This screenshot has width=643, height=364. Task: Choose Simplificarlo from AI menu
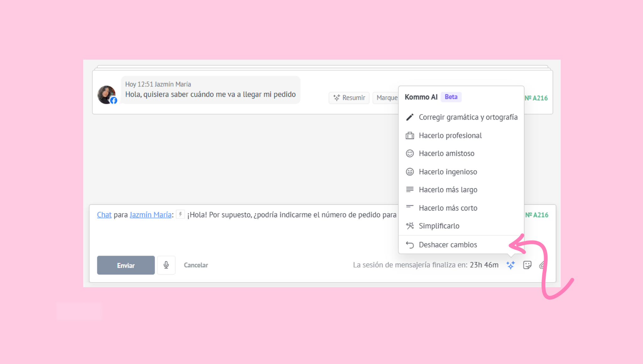click(461, 226)
